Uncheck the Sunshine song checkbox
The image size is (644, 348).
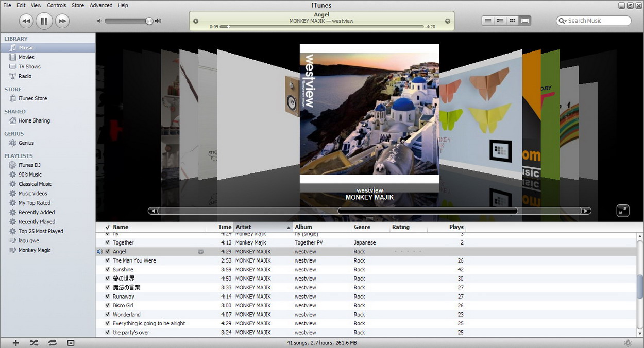click(107, 270)
